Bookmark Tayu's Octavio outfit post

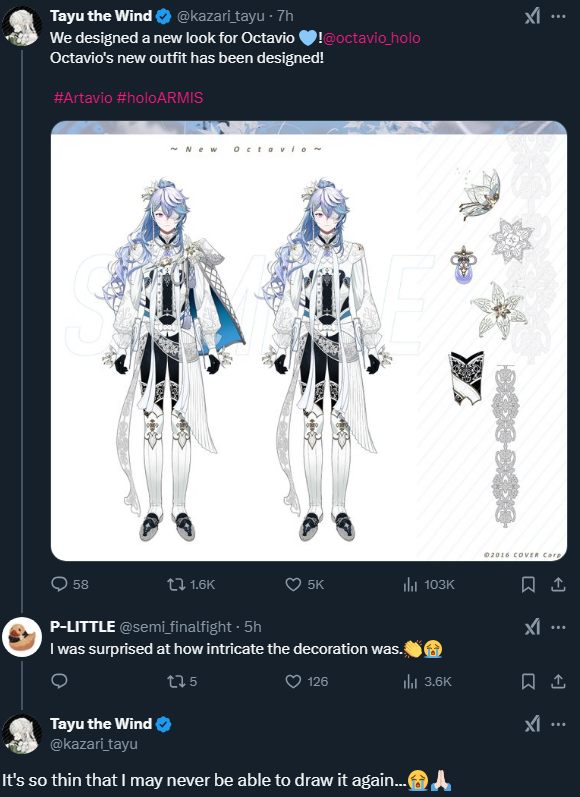click(528, 585)
